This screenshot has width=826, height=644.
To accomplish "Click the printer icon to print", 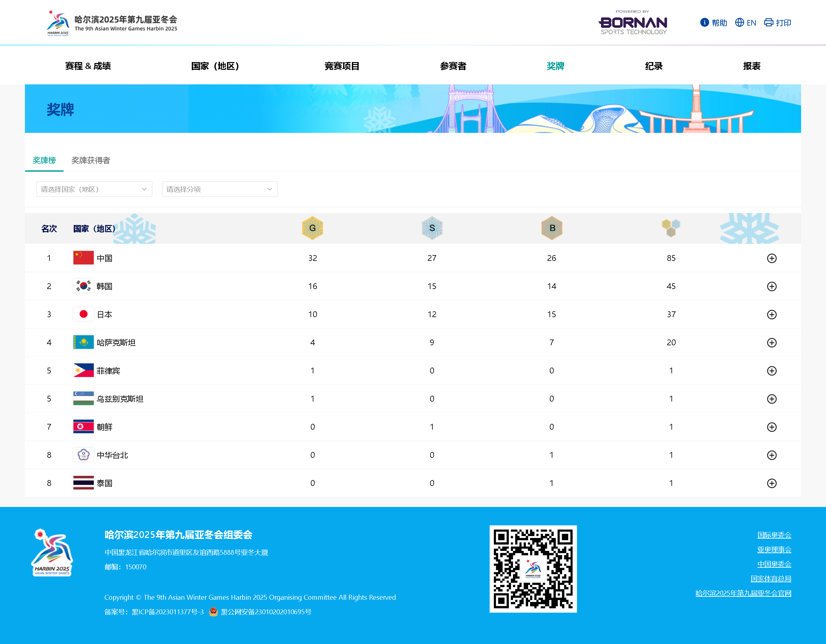I will [768, 23].
